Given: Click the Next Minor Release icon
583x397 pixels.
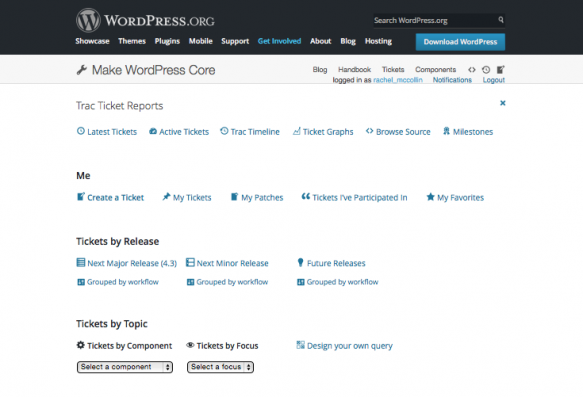Looking at the screenshot, I should point(190,262).
